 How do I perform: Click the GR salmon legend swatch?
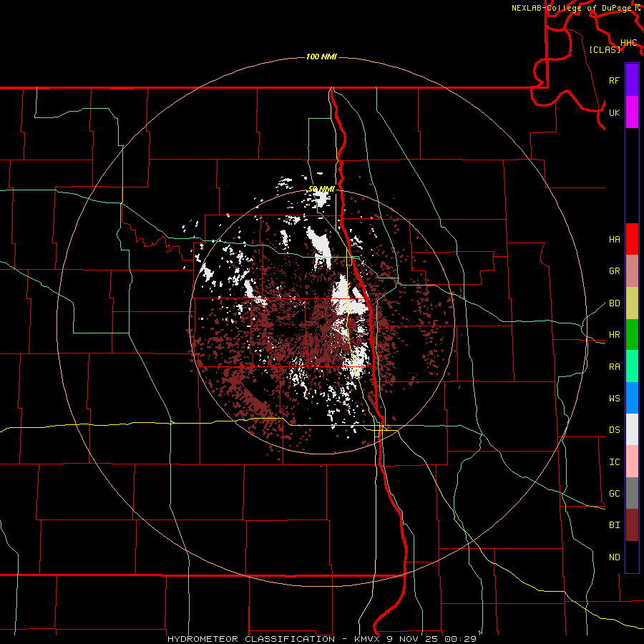point(632,271)
